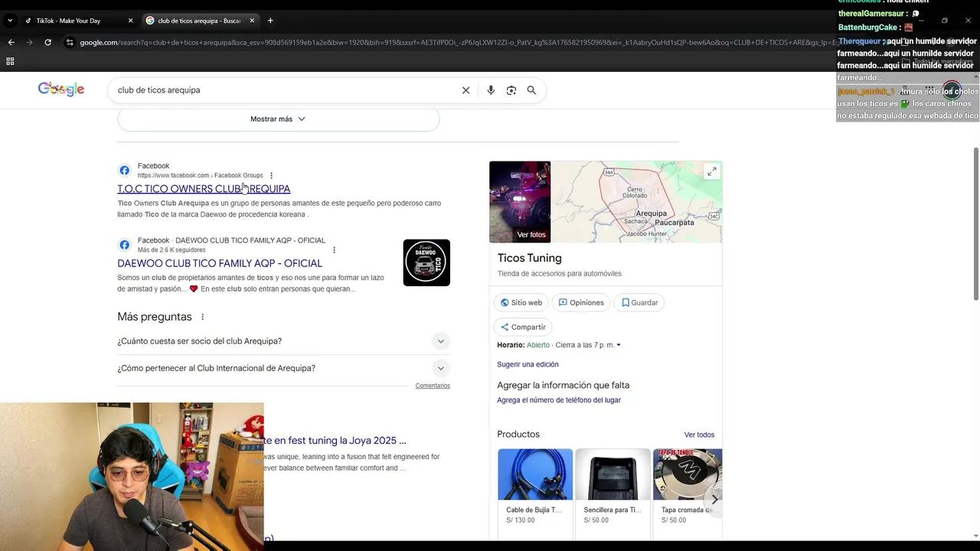
Task: Click the page vertical scrollbar
Action: (975, 223)
